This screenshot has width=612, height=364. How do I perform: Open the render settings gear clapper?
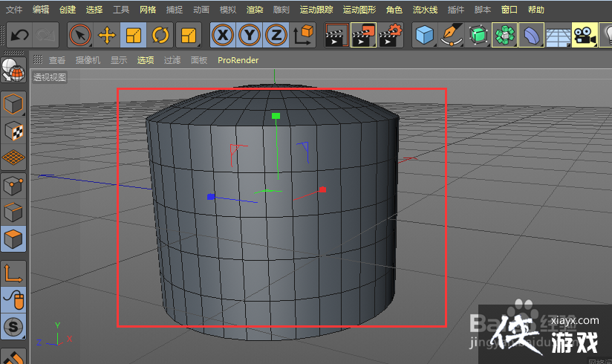pos(391,35)
